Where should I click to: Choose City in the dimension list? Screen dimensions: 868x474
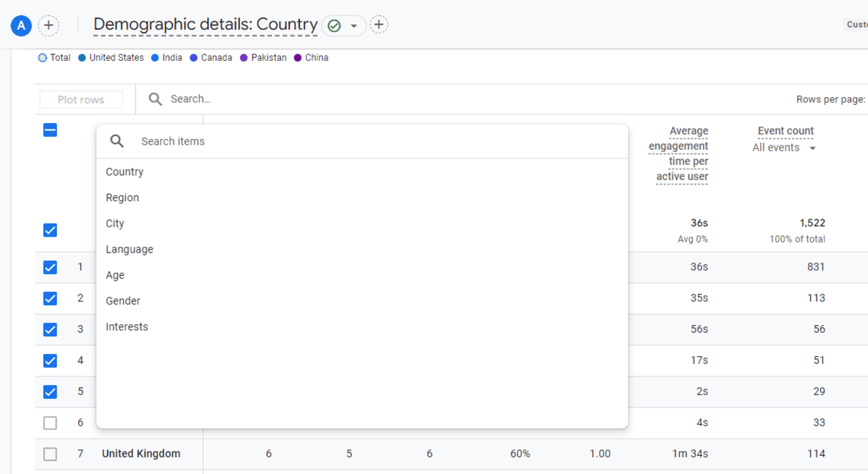click(x=115, y=224)
